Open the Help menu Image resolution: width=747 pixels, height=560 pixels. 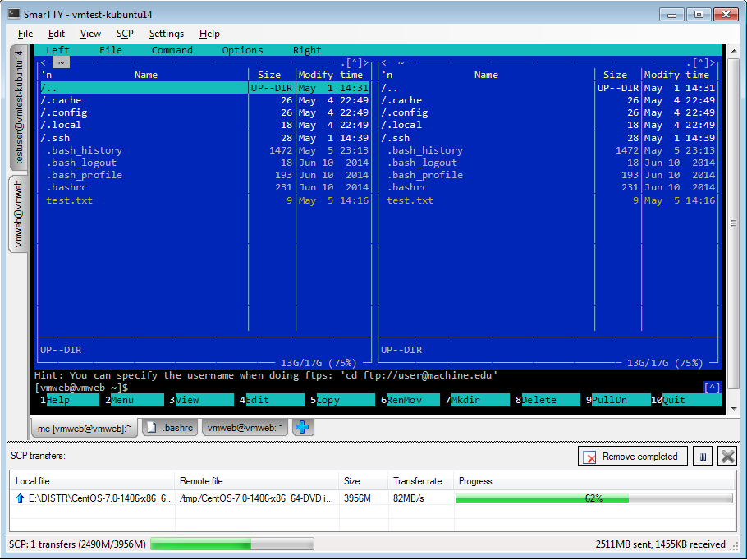tap(209, 34)
